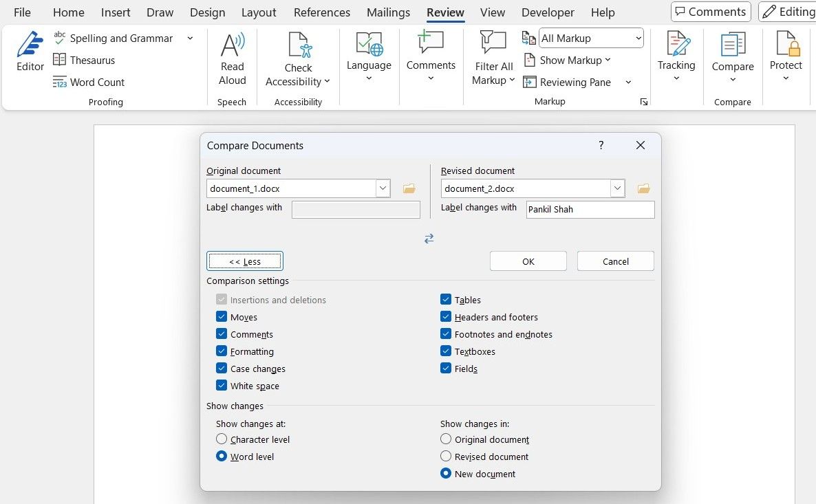Viewport: 816px width, 504px height.
Task: Run Spelling and Grammar check
Action: pyautogui.click(x=113, y=39)
